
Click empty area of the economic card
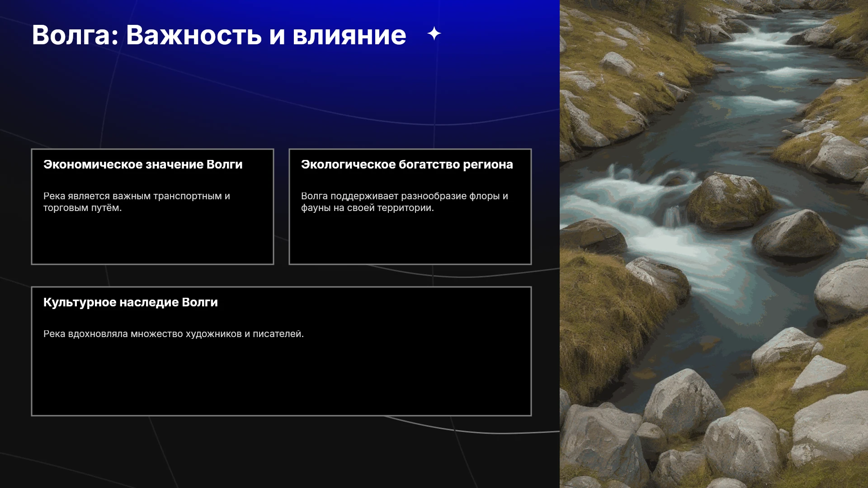[x=152, y=239]
